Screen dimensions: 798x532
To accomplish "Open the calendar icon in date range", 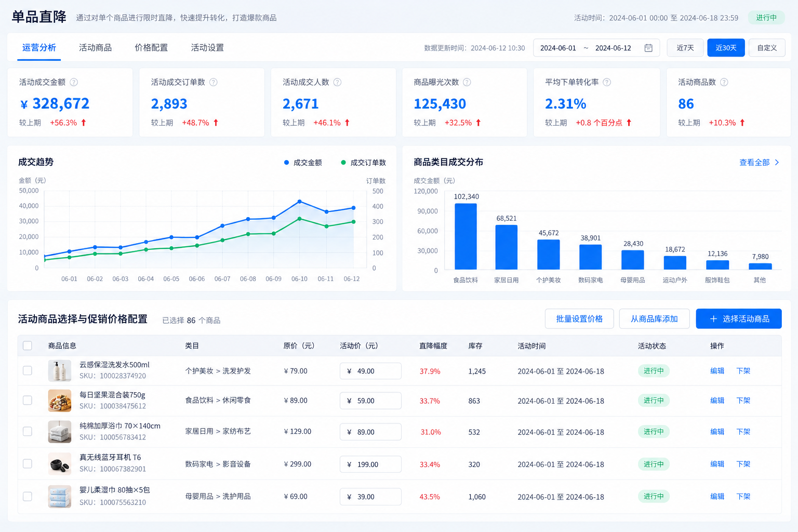I will pyautogui.click(x=648, y=48).
